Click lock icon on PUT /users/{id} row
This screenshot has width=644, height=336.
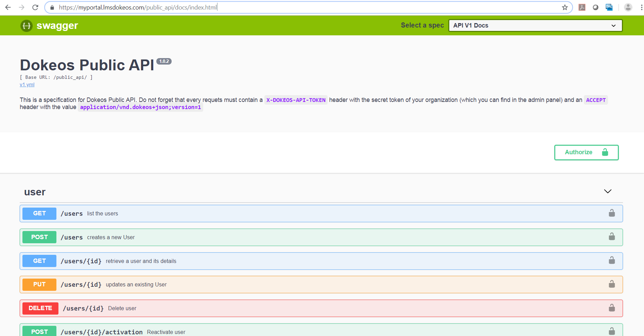612,284
